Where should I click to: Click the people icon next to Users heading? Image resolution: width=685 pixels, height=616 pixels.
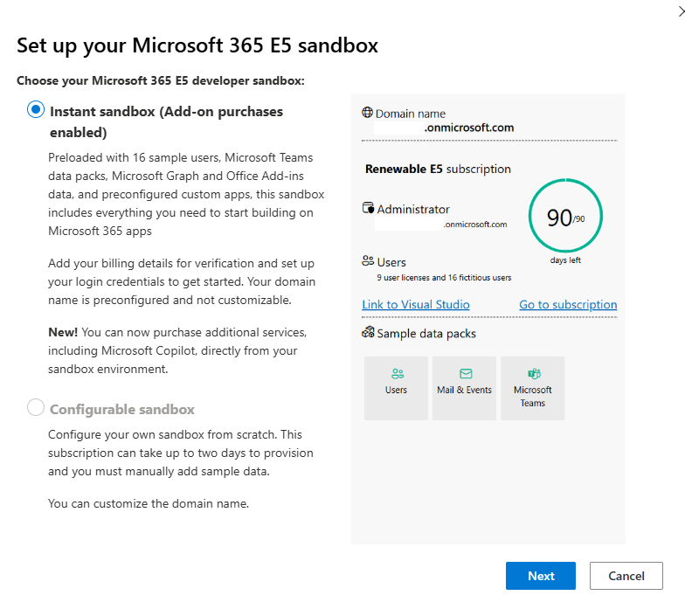coord(368,260)
